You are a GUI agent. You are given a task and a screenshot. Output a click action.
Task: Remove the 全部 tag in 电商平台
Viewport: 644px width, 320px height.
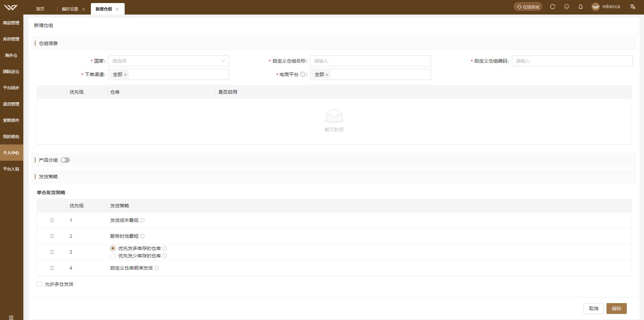tap(327, 75)
